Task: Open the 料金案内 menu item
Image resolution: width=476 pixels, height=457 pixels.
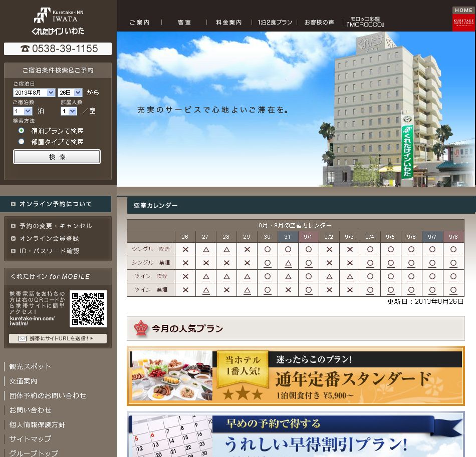Action: pyautogui.click(x=229, y=23)
